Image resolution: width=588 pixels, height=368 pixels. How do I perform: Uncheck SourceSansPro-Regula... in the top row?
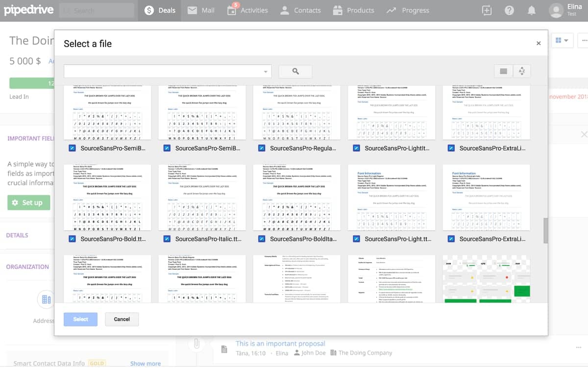[x=261, y=148]
